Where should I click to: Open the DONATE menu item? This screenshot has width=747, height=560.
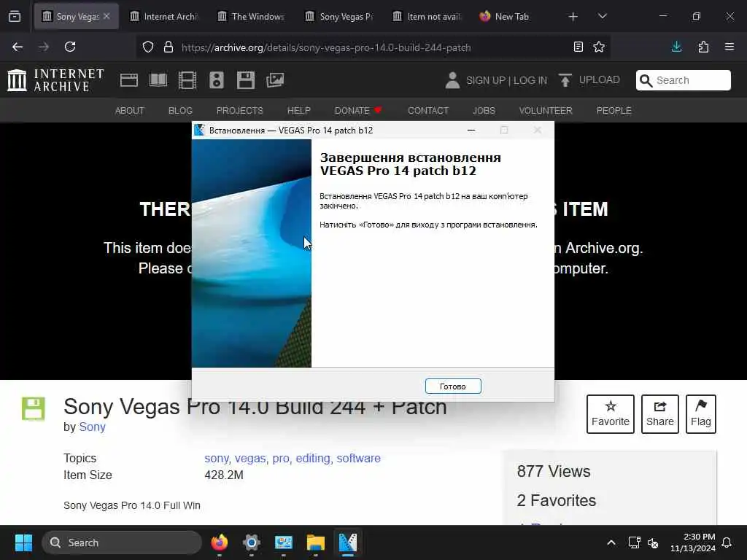(x=358, y=111)
